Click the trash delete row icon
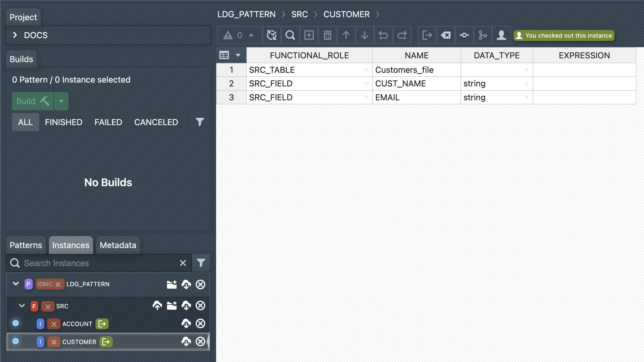Screen dimensions: 644x362 tap(327, 35)
